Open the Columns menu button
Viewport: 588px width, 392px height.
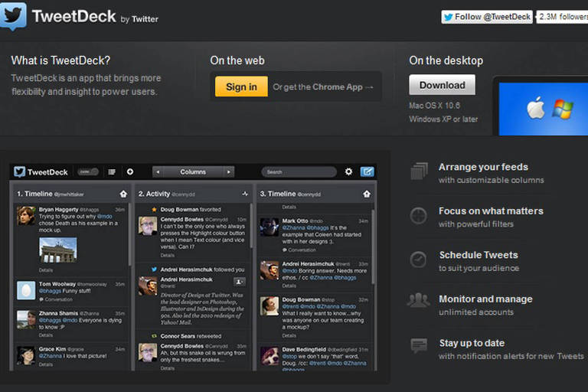(193, 171)
